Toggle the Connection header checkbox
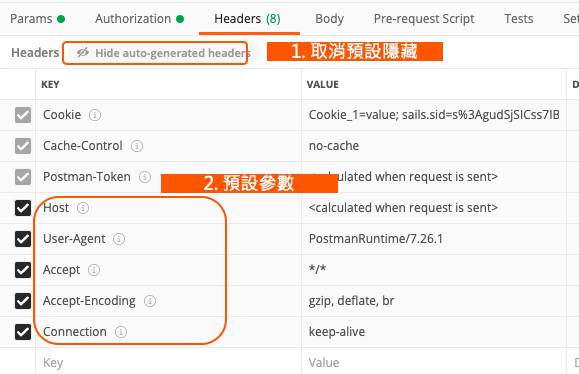 click(23, 332)
